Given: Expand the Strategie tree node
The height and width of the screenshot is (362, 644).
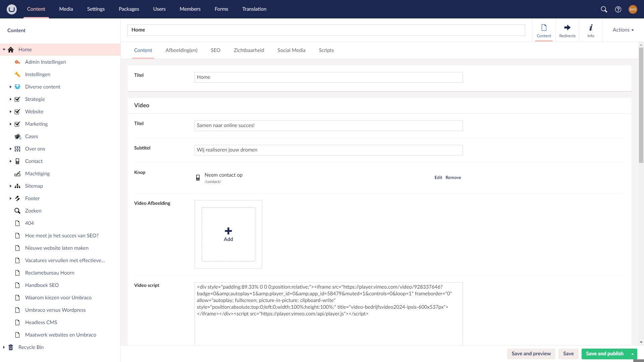Looking at the screenshot, I should point(10,99).
